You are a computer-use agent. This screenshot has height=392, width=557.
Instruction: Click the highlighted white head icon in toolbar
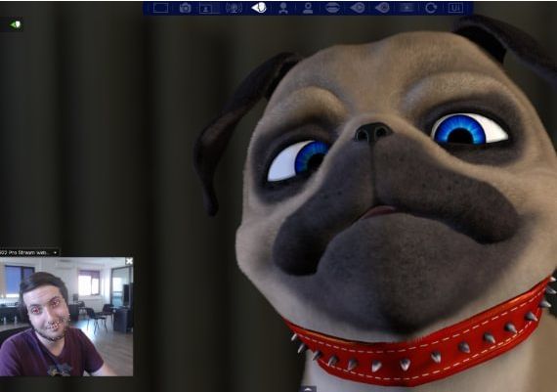coord(259,8)
